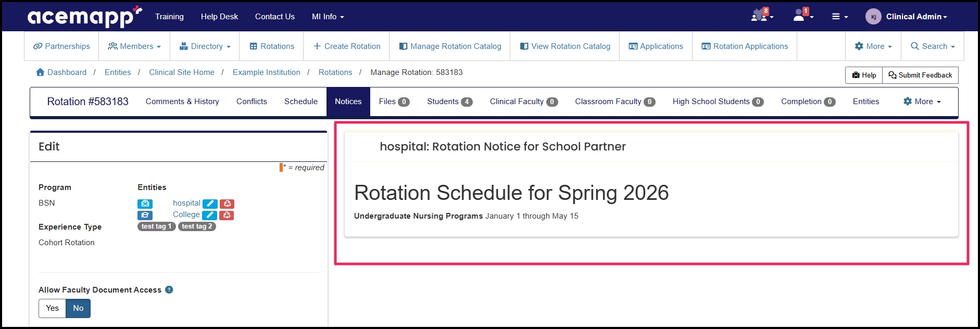
Task: Set Allow Faculty Document Access to Yes
Action: tap(52, 308)
